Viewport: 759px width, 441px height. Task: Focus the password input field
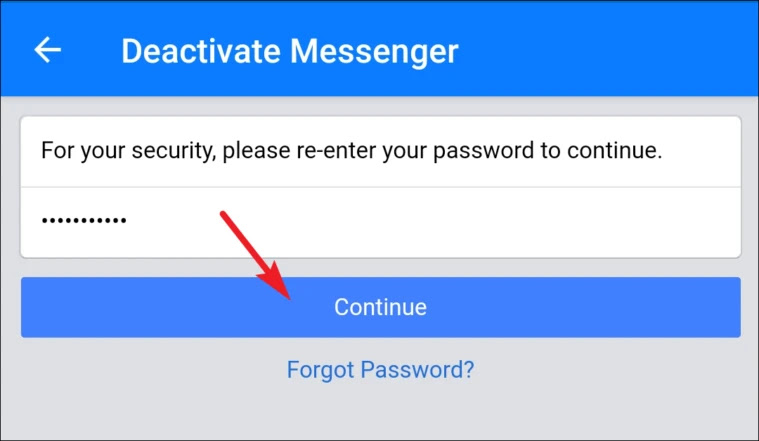(x=380, y=222)
